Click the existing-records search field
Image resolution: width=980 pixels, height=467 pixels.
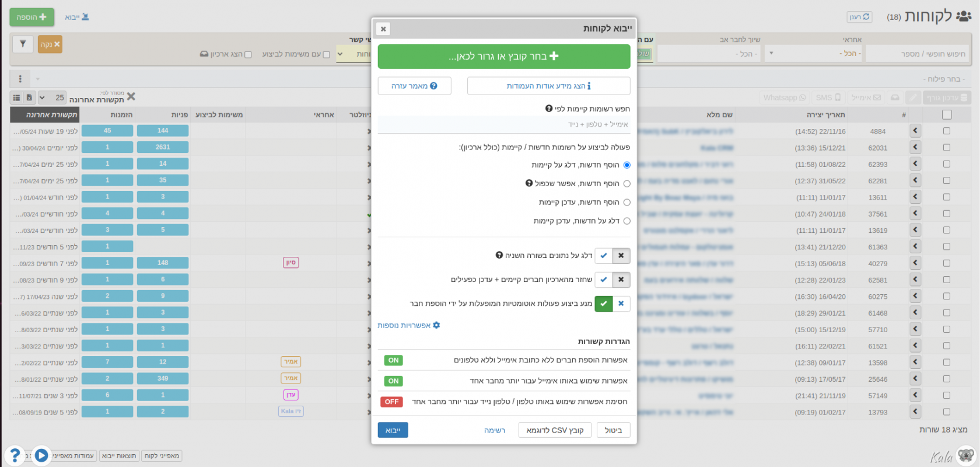tap(504, 124)
